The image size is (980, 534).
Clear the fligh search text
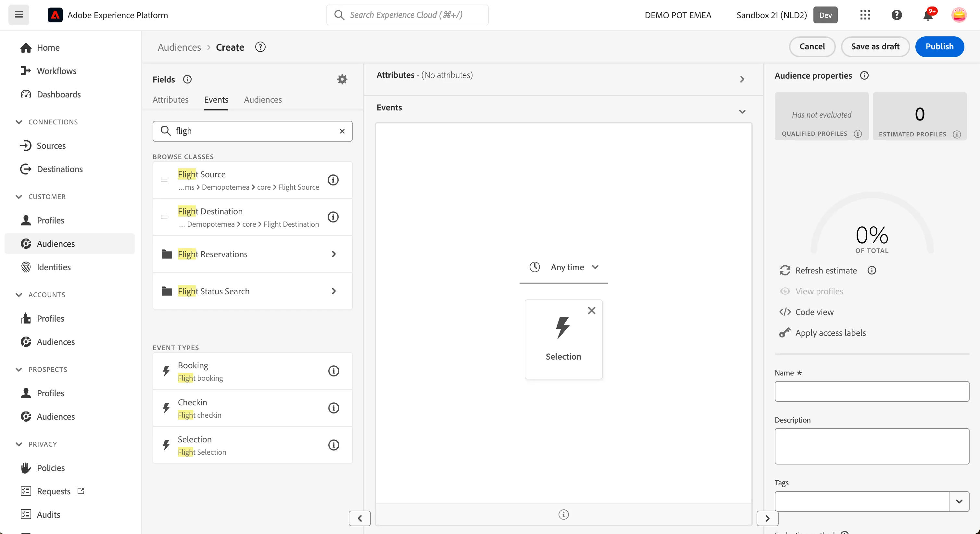click(342, 131)
